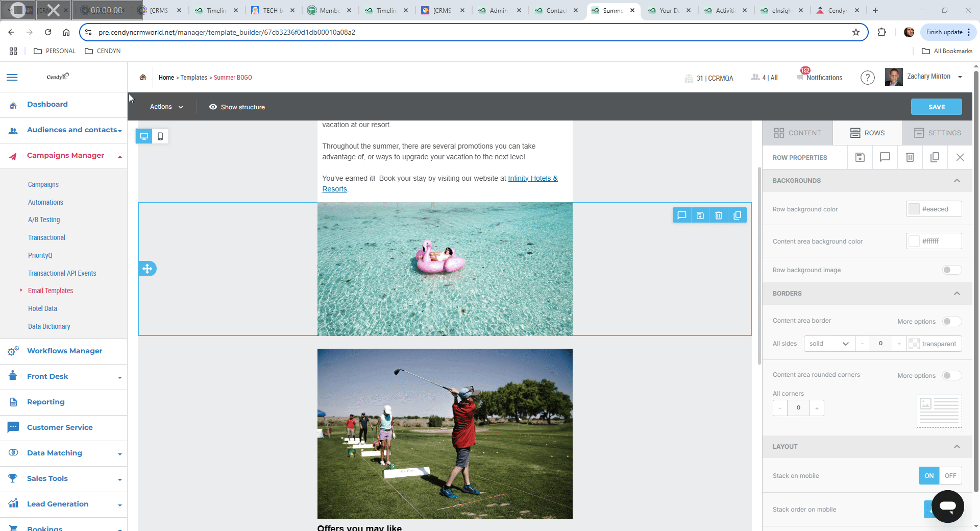Open Notifications with 152 badge

click(819, 77)
